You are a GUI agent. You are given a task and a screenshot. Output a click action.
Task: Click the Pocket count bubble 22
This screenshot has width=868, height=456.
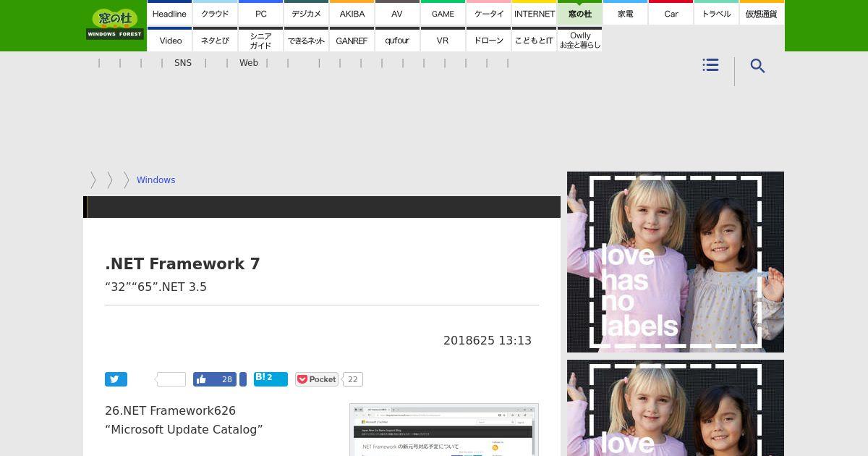pos(352,379)
